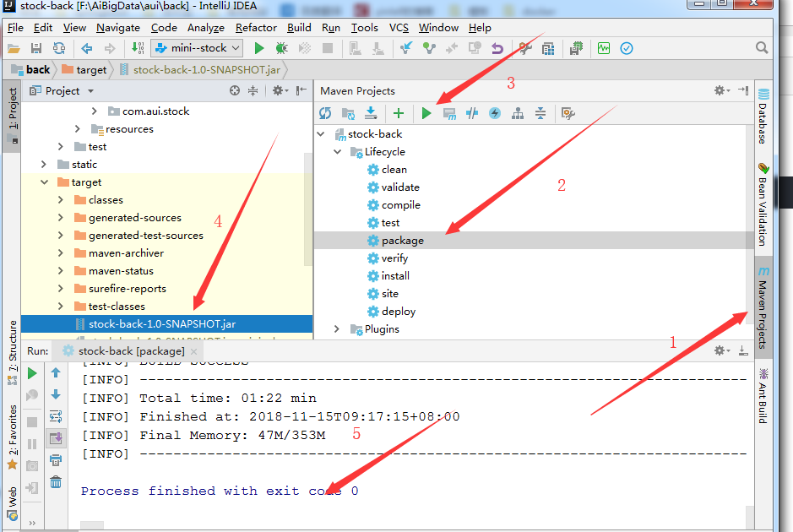This screenshot has width=793, height=532.
Task: Toggle 1: Project side tab
Action: (13, 116)
